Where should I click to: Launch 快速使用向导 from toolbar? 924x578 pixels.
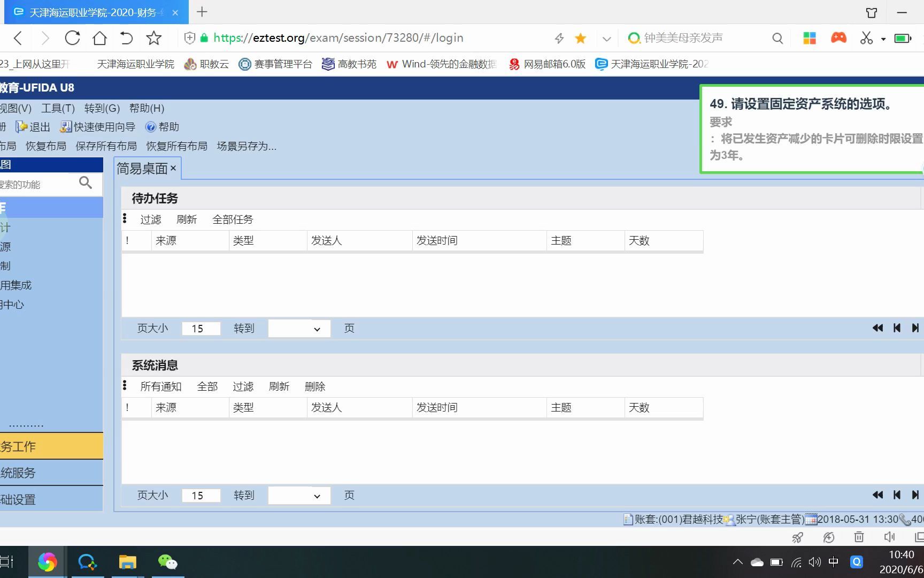[x=97, y=127]
